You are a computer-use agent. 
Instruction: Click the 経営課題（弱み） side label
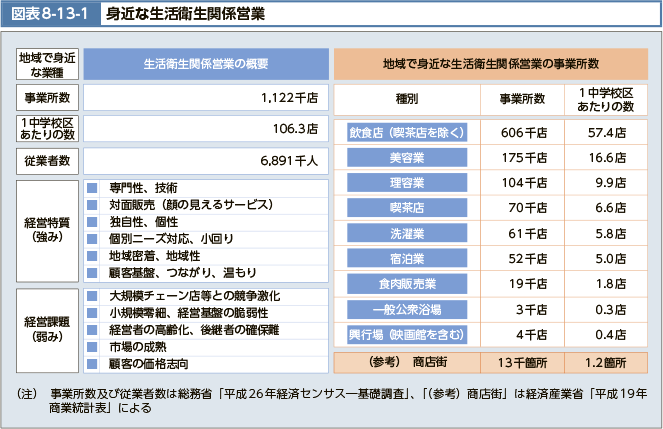click(x=47, y=329)
